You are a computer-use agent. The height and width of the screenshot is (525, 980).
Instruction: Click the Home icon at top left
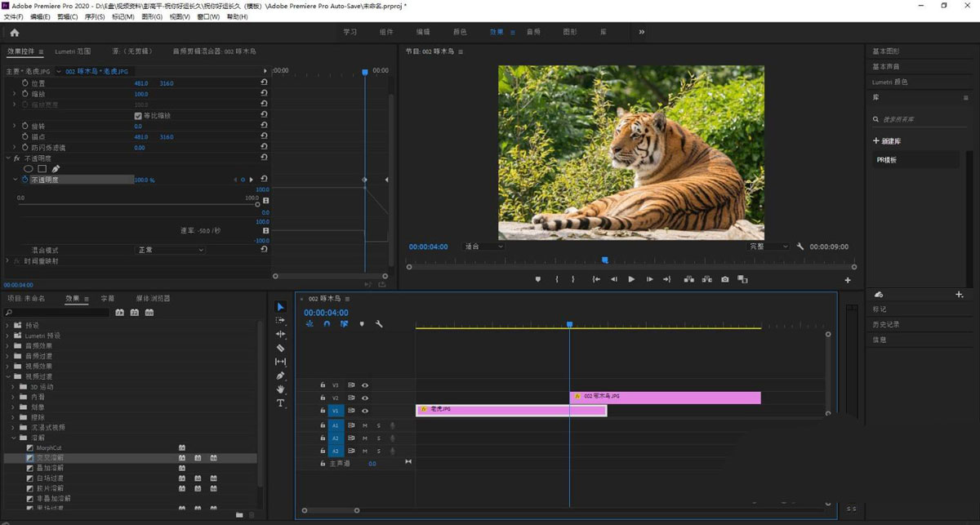[x=14, y=33]
